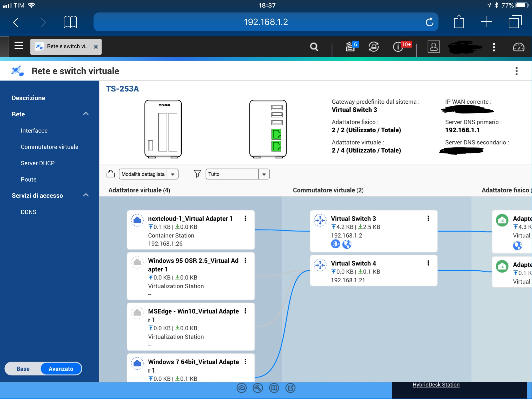Open Virtual Switch 3 options menu
This screenshot has height=399, width=532.
(x=428, y=218)
